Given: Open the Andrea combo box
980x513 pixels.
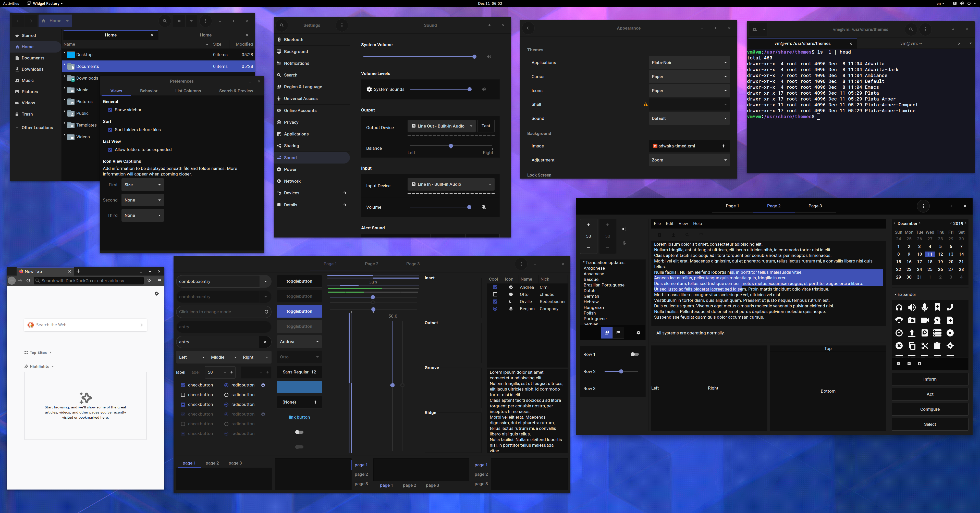Looking at the screenshot, I should (299, 342).
